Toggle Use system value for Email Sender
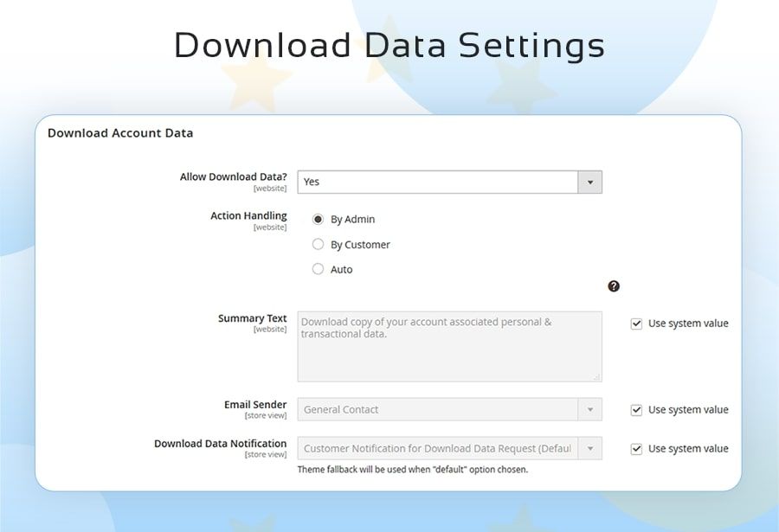The height and width of the screenshot is (532, 779). pyautogui.click(x=636, y=410)
